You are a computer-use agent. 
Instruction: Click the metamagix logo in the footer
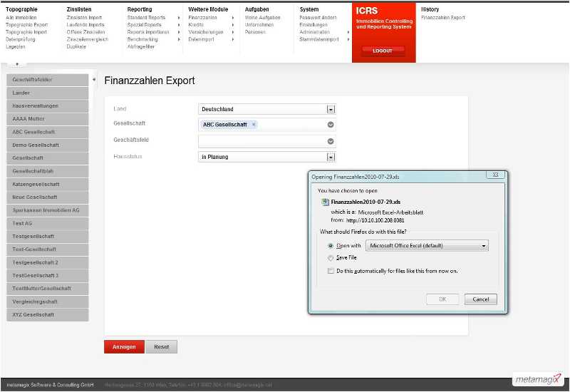(538, 379)
